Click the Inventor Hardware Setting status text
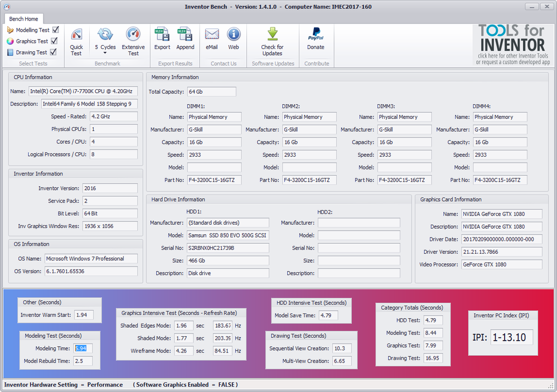Image resolution: width=557 pixels, height=392 pixels. [64, 385]
